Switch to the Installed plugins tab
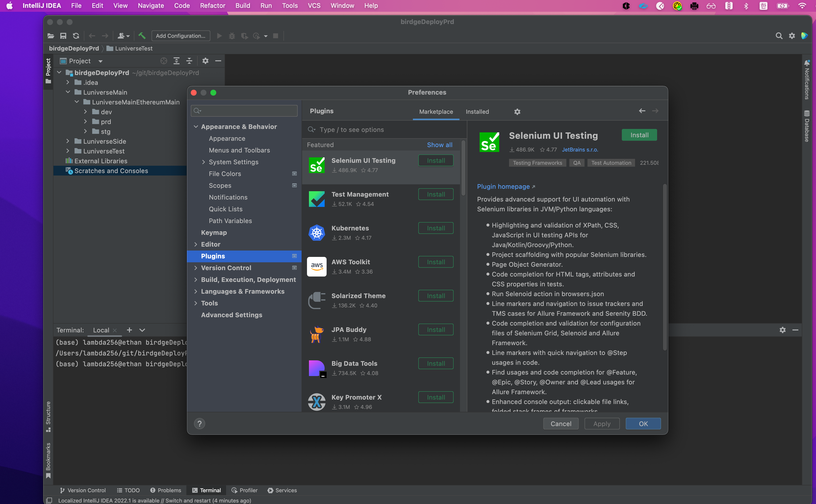Viewport: 816px width, 504px height. (x=477, y=112)
